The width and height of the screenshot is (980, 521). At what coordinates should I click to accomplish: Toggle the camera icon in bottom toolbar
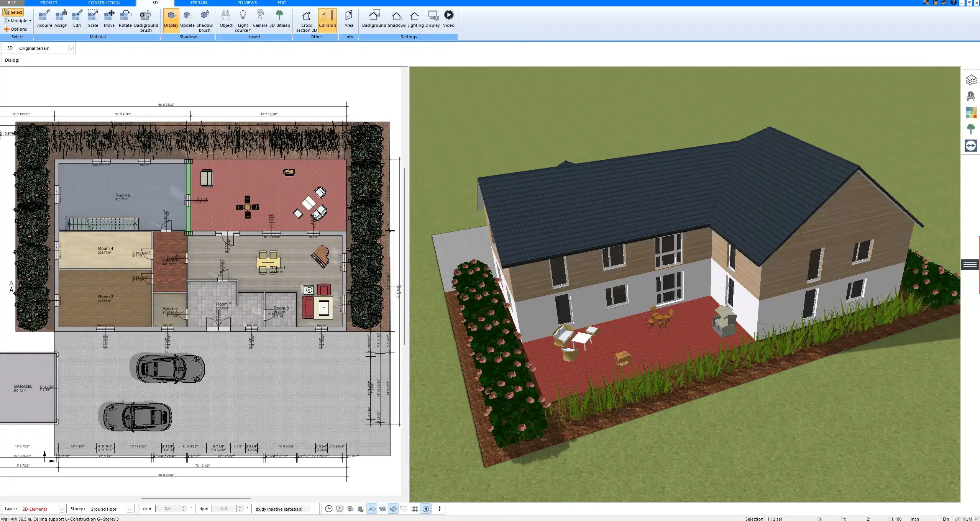click(x=350, y=509)
